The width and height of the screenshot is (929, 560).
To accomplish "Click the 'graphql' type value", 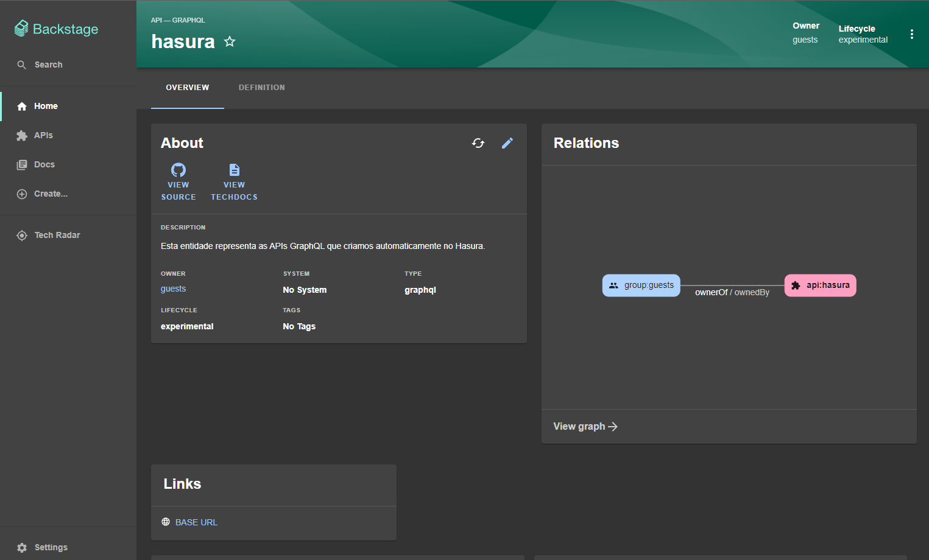I will [420, 290].
